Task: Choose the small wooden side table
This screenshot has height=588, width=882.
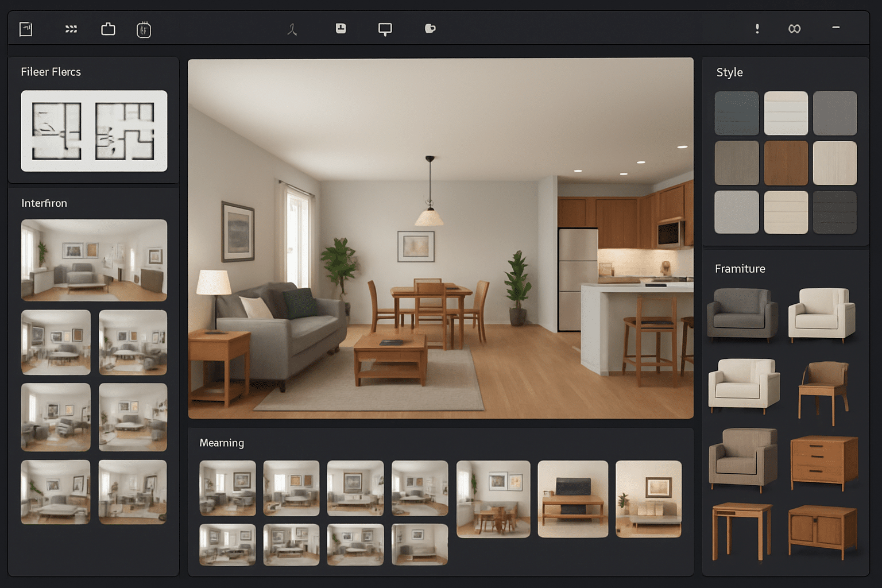Action: point(741,531)
